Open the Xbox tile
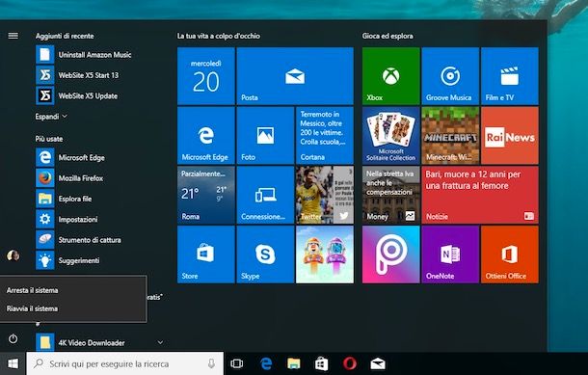The image size is (588, 375). pyautogui.click(x=390, y=76)
